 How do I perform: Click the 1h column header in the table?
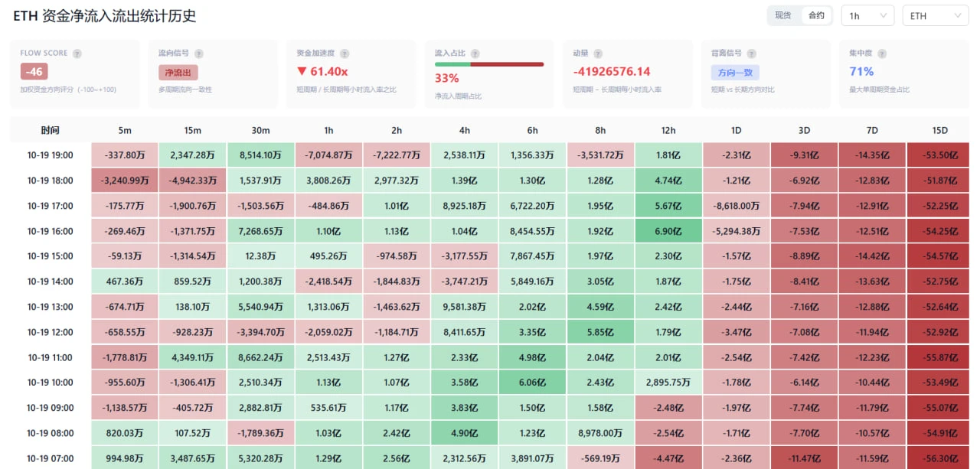pyautogui.click(x=329, y=130)
